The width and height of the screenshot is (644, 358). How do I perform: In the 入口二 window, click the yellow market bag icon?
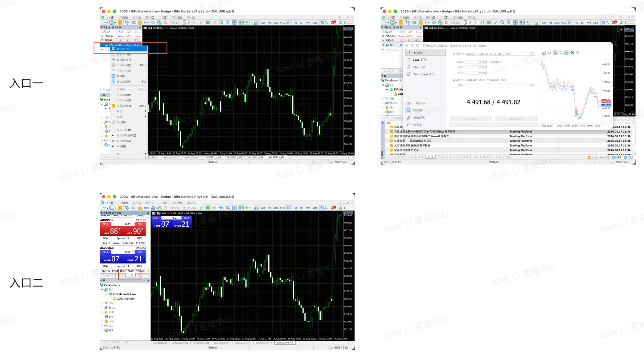tap(140, 208)
